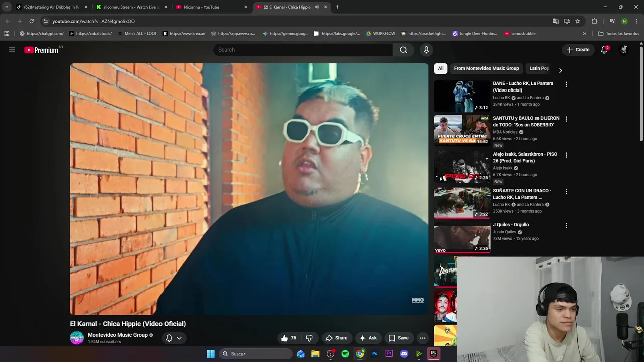
Task: Click the Create button
Action: point(578,50)
